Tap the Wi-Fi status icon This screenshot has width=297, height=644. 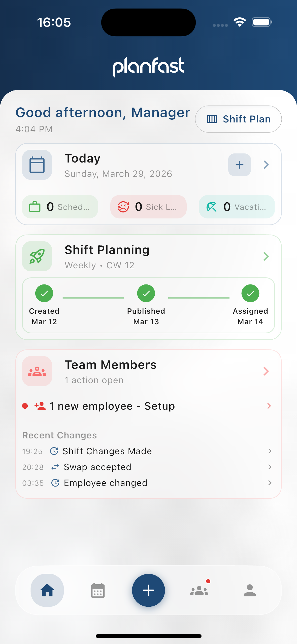(x=240, y=22)
